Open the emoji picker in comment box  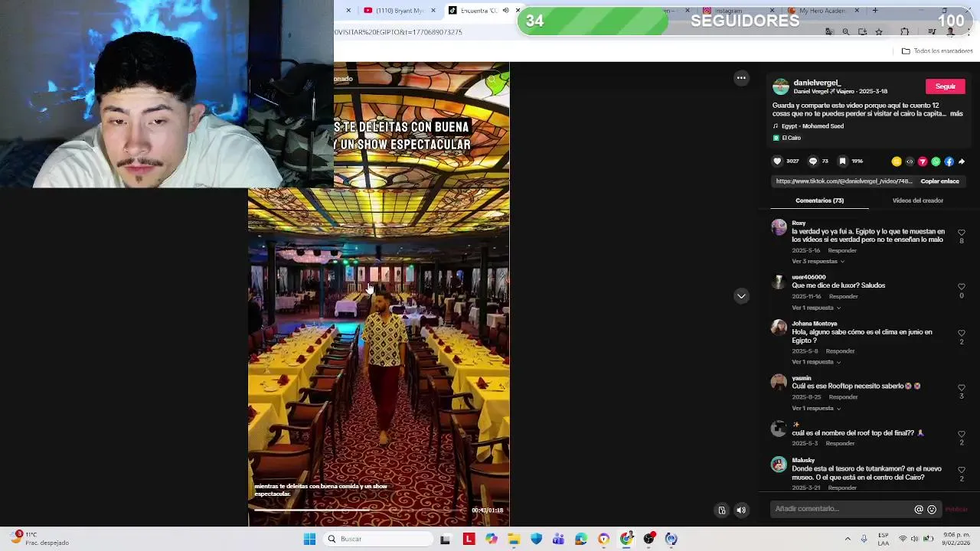coord(932,509)
